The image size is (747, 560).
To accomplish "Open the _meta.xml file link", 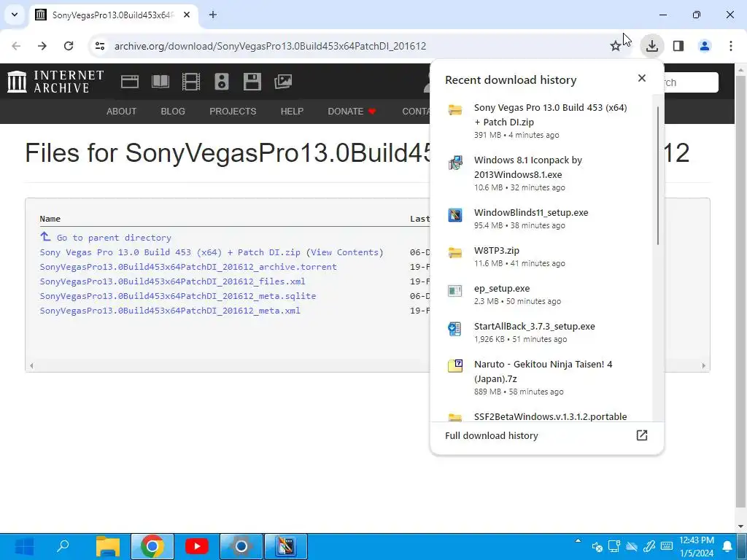I will tap(170, 311).
